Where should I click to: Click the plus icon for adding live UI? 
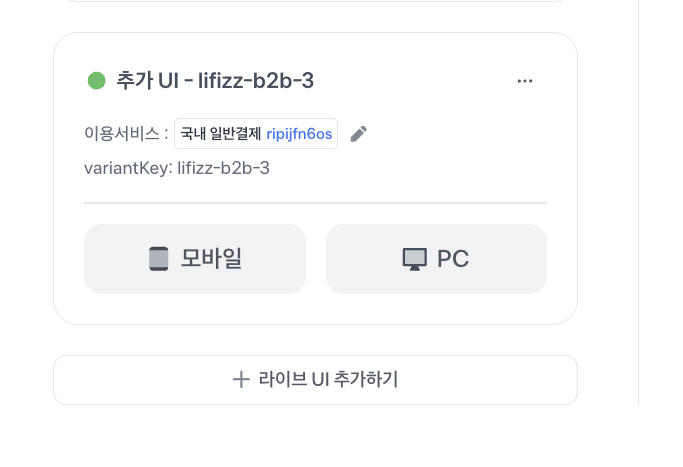[240, 380]
